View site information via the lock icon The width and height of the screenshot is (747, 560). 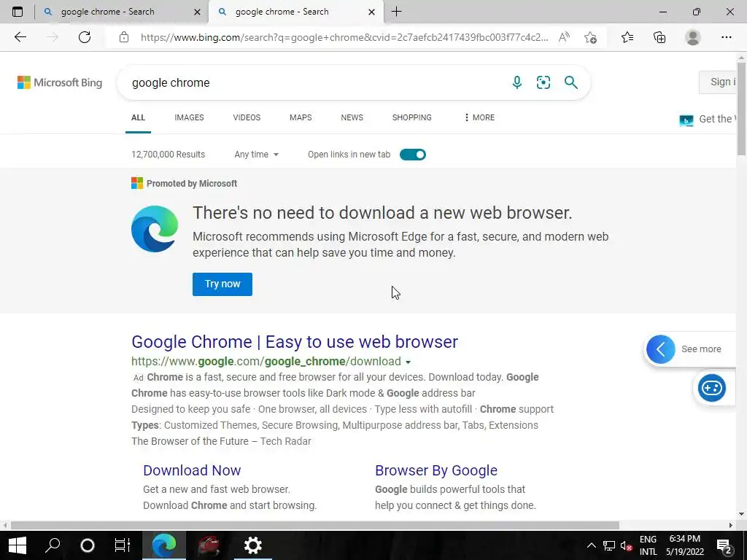tap(124, 37)
